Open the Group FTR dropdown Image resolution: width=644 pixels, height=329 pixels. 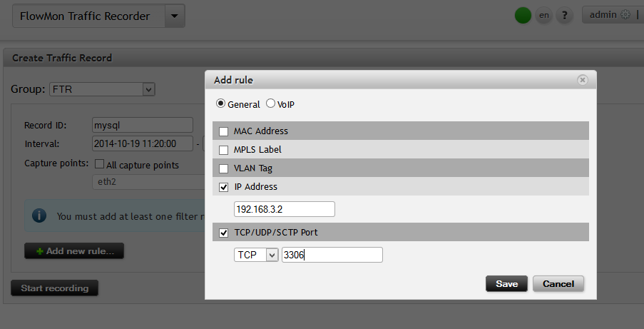(x=102, y=89)
